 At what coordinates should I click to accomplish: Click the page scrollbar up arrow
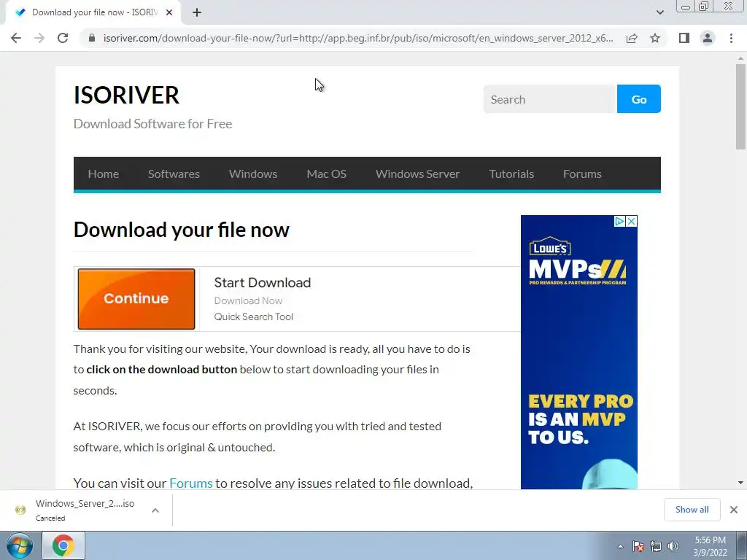coord(740,58)
